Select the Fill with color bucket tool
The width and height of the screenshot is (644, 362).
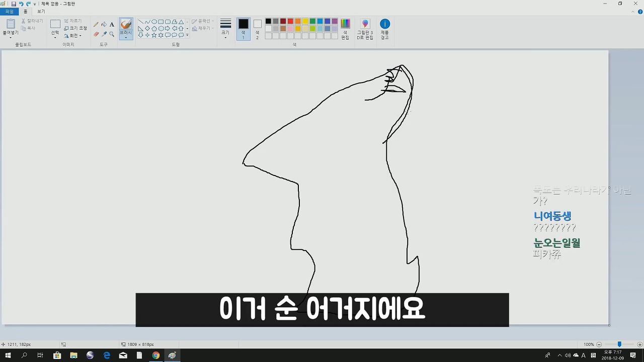pos(104,24)
